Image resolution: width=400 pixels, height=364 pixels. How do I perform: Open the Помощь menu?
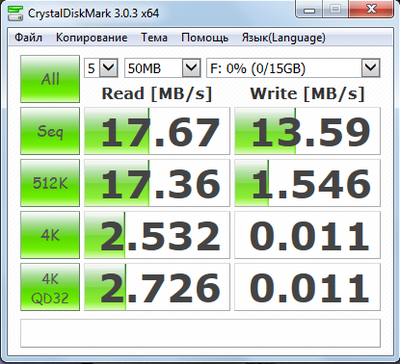coord(205,38)
